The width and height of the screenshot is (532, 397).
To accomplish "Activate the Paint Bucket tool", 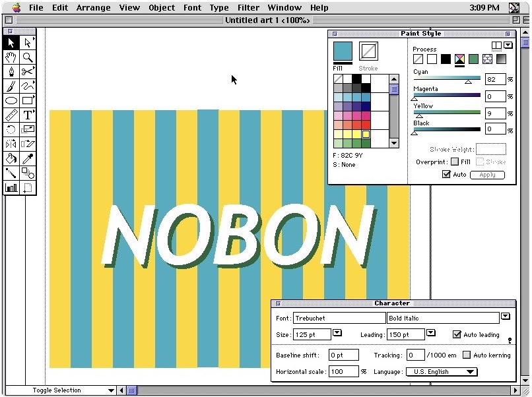I will (11, 158).
